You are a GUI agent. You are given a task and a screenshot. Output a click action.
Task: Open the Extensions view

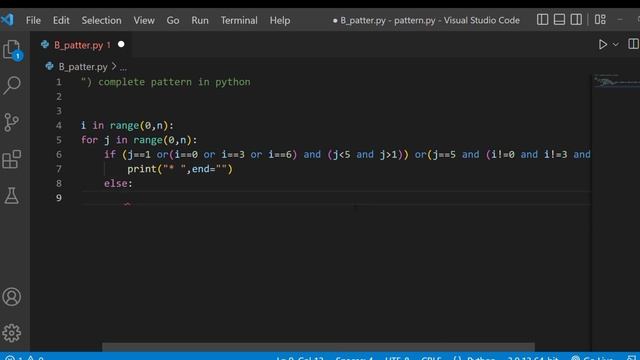[x=12, y=159]
